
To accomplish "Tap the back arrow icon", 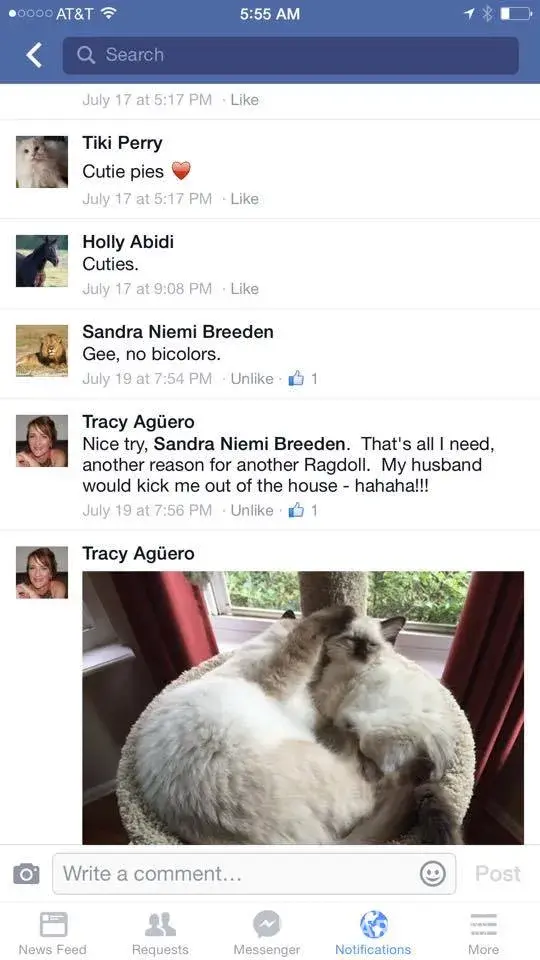I will pyautogui.click(x=34, y=55).
